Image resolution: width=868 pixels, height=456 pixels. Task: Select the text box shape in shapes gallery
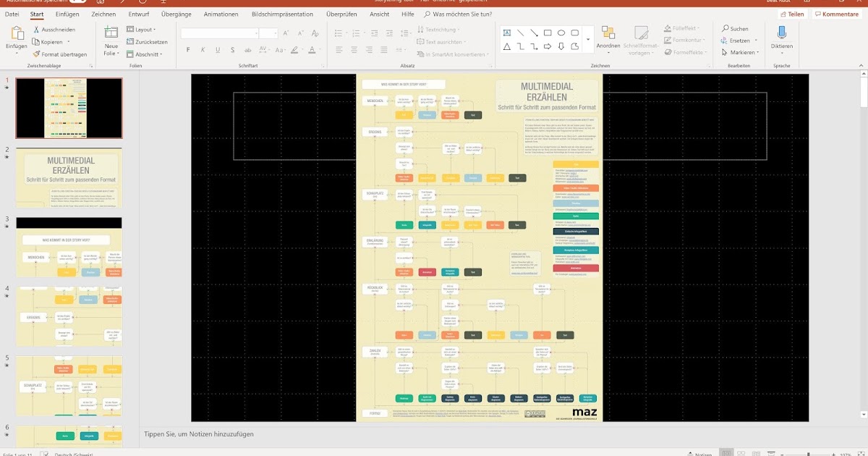[507, 33]
